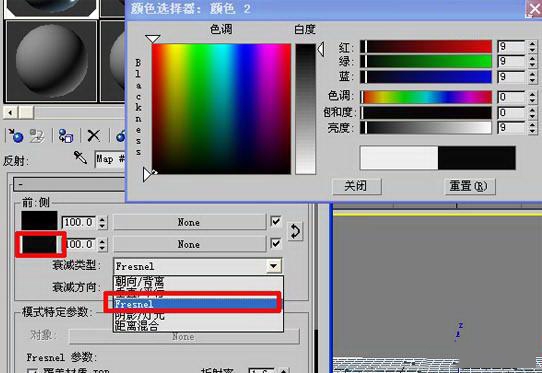This screenshot has width=542, height=373.
Task: Click 亮度 value spinner up arrow
Action: (532, 124)
